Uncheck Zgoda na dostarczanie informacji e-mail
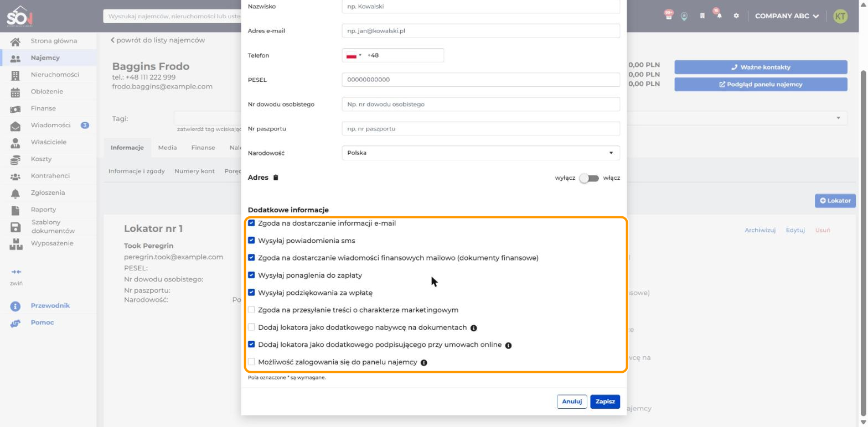 point(251,223)
